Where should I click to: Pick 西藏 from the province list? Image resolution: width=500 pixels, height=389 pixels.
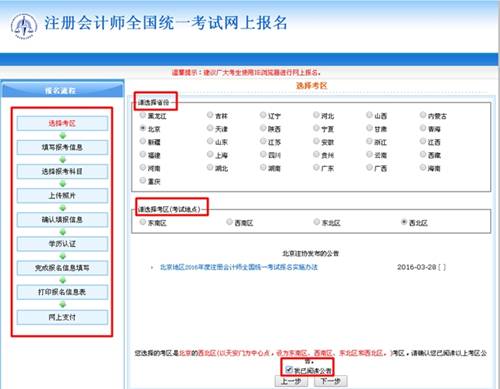[x=423, y=154]
